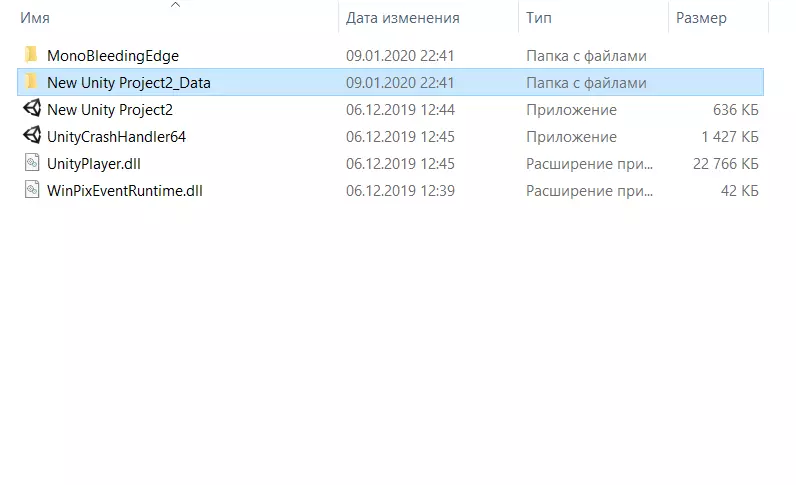796x485 pixels.
Task: Click the MonoBleedingEdge folder icon
Action: coord(31,54)
